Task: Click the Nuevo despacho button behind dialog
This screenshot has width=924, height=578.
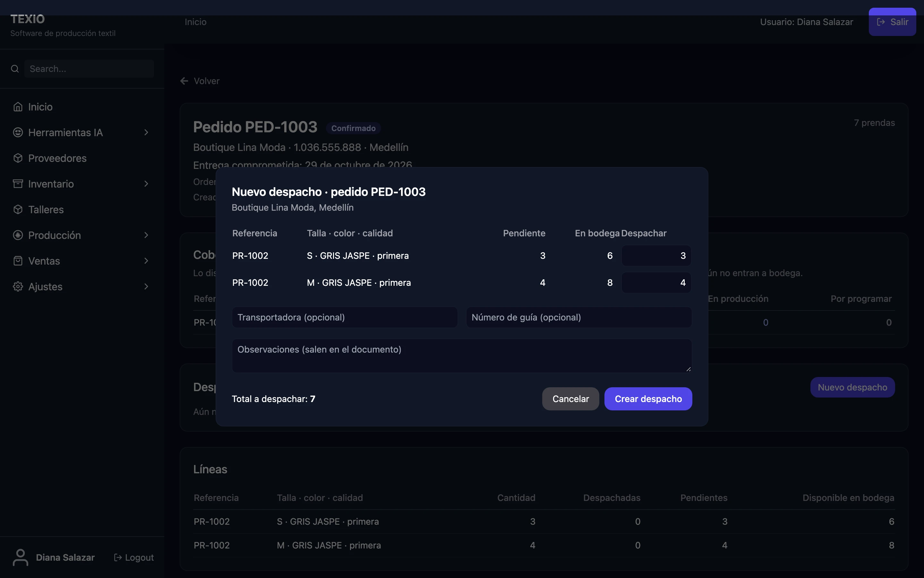Action: [852, 387]
